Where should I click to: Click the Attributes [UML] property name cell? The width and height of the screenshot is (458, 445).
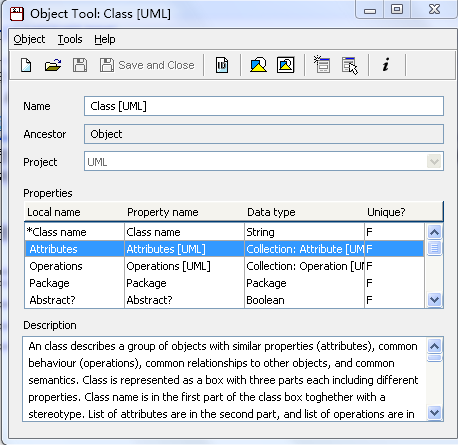(x=184, y=249)
